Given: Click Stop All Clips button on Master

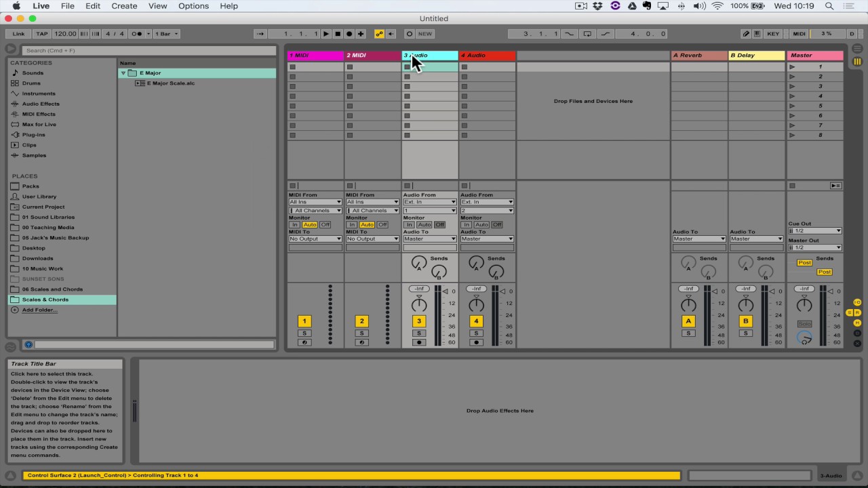Looking at the screenshot, I should 792,186.
